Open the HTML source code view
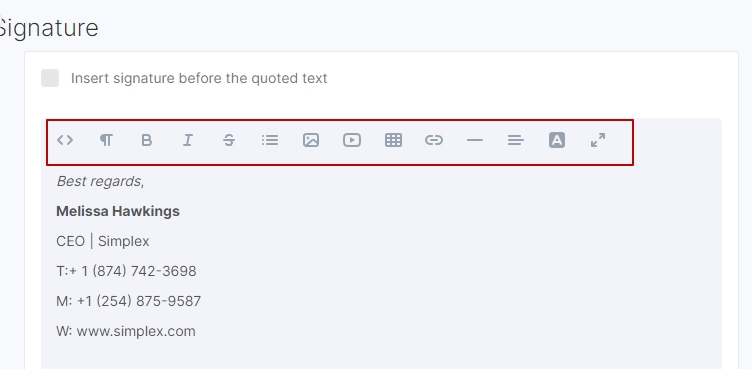Image resolution: width=752 pixels, height=369 pixels. coord(65,140)
